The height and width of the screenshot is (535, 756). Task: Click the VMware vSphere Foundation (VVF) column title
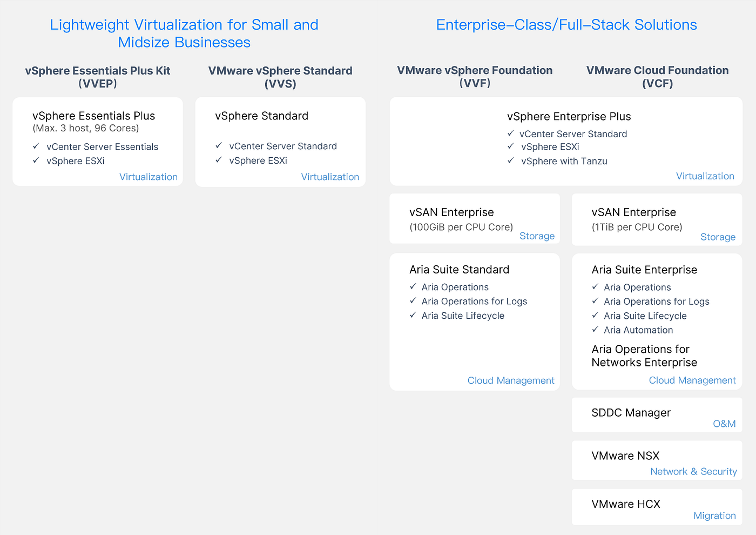coord(475,77)
